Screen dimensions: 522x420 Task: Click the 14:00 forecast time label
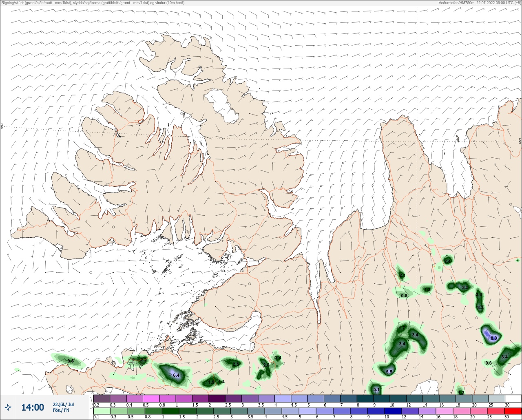[x=33, y=407]
